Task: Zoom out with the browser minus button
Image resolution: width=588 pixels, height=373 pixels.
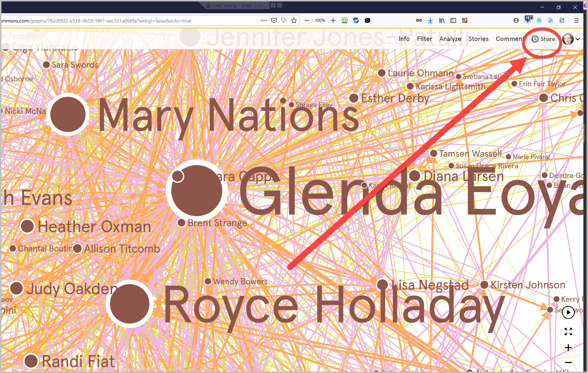Action: (307, 21)
